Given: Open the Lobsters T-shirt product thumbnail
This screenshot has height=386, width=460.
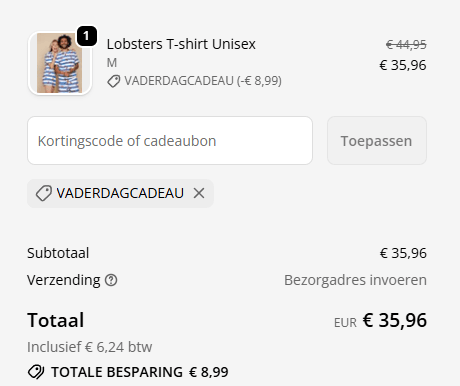Looking at the screenshot, I should [60, 63].
